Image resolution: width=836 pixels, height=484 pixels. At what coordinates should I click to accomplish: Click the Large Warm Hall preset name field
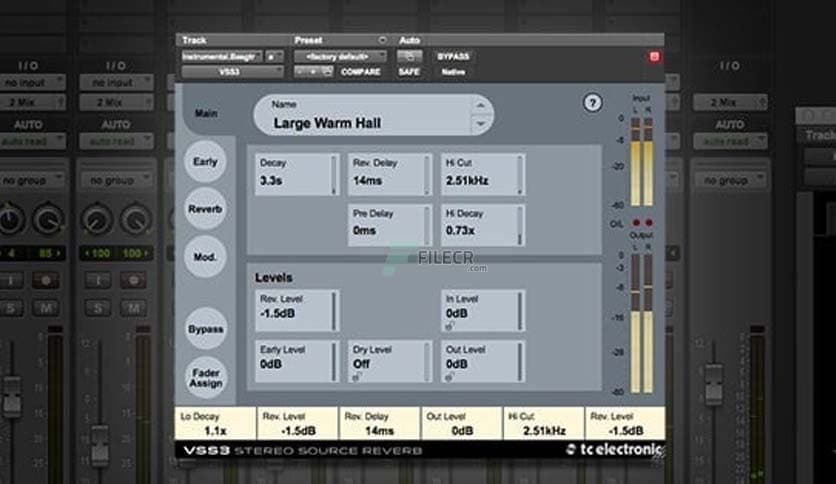click(x=373, y=115)
